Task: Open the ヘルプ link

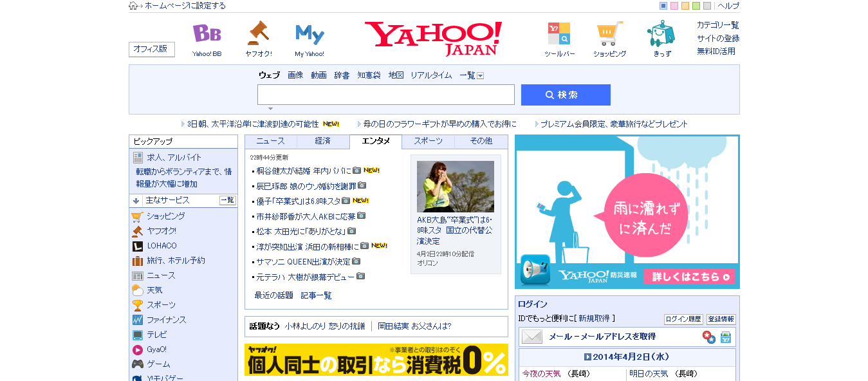Action: 728,6
